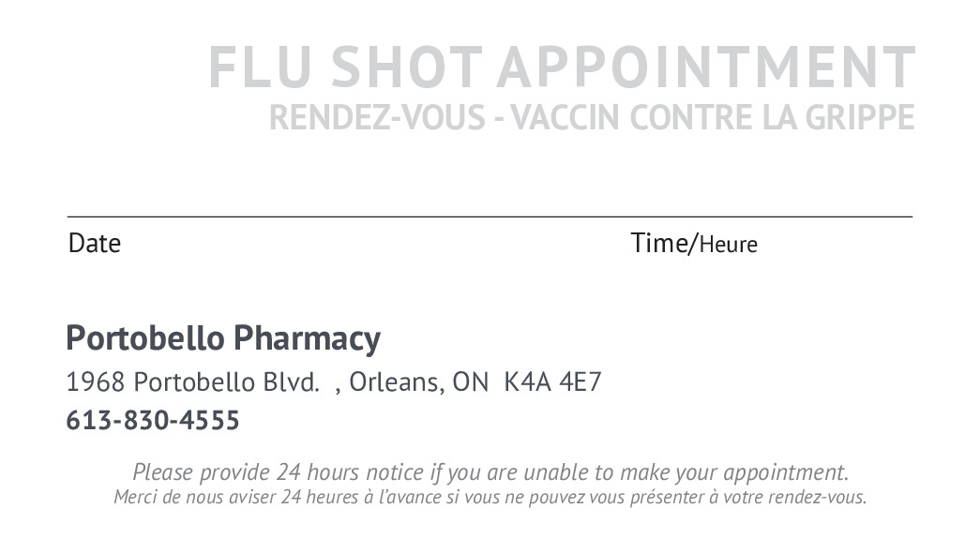Viewport: 980px width, 553px height.
Task: Click the blank space right of Time/Heure
Action: pyautogui.click(x=835, y=244)
